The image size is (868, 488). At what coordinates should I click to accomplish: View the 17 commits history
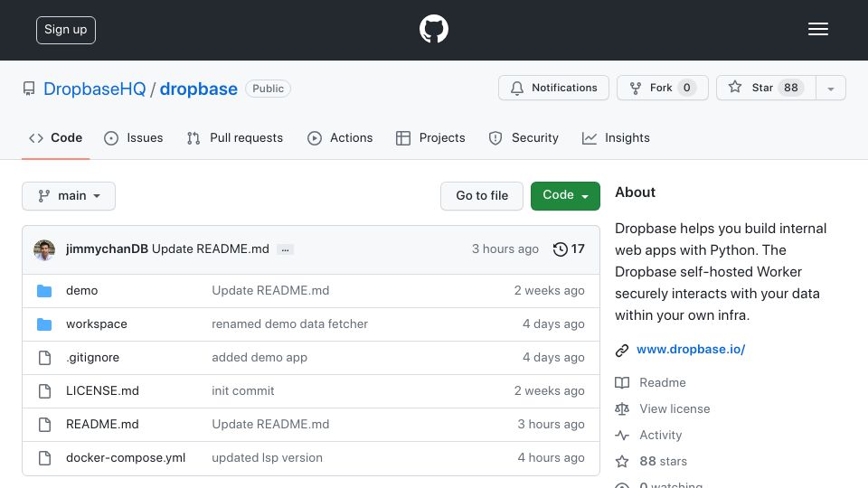(x=569, y=249)
